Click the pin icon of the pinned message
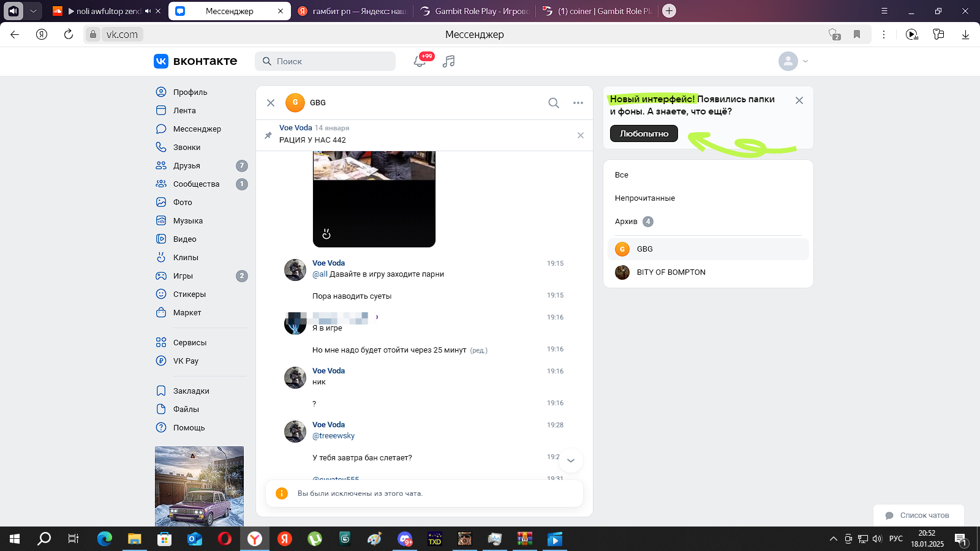Screen dimensions: 980x551 tap(268, 135)
